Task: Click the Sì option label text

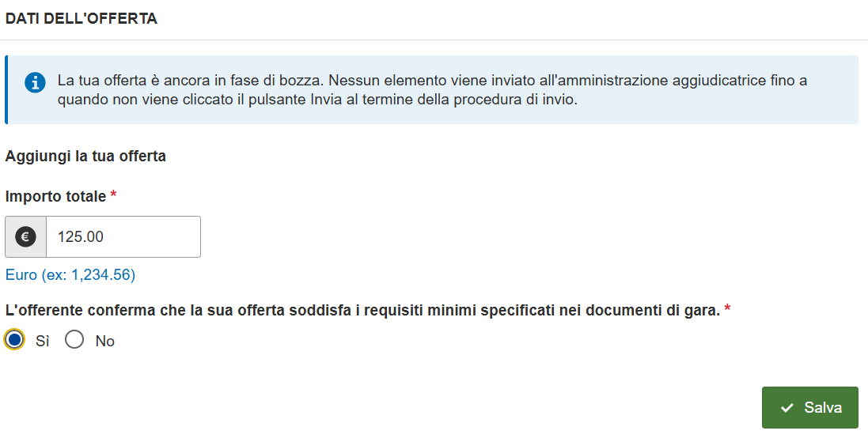Action: [x=43, y=342]
